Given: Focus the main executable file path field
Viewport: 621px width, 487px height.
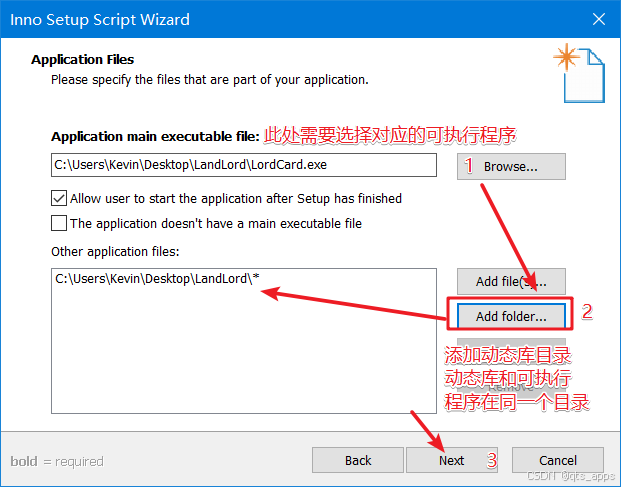Looking at the screenshot, I should (244, 165).
